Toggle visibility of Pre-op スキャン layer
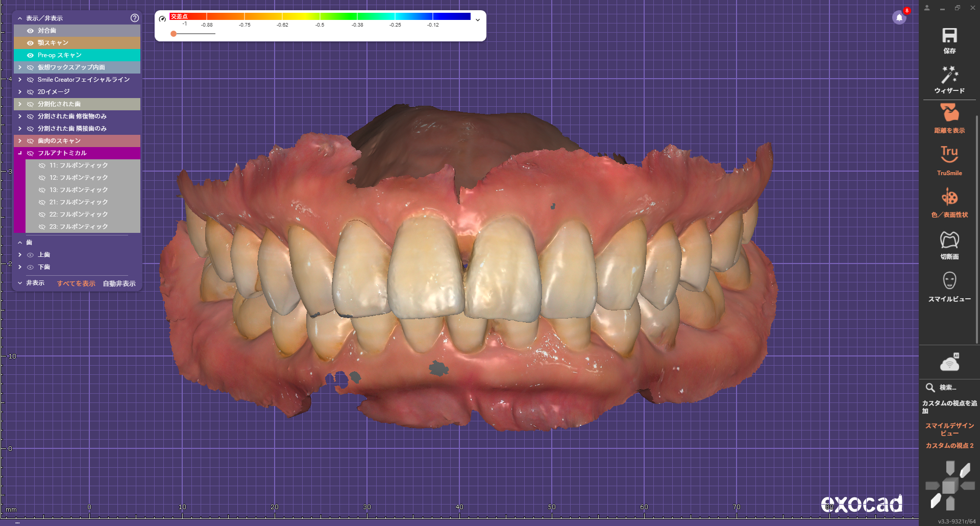The height and width of the screenshot is (526, 980). pyautogui.click(x=30, y=55)
